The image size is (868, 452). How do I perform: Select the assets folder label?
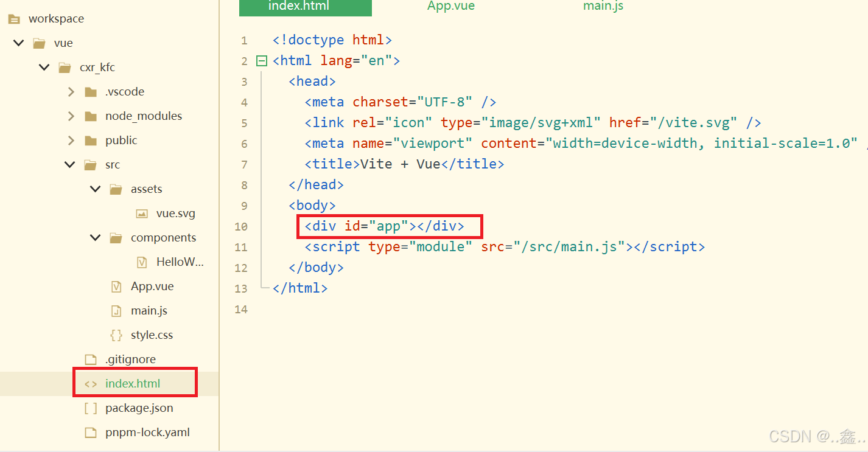point(147,189)
